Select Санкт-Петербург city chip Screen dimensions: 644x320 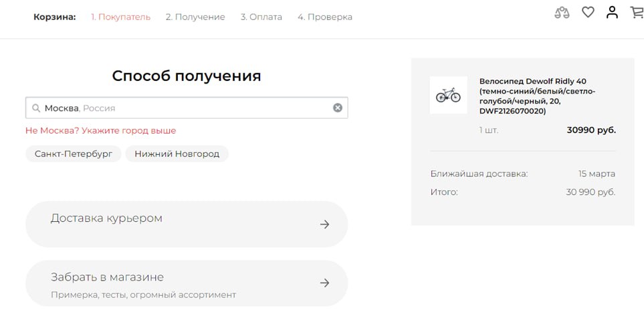(x=74, y=154)
